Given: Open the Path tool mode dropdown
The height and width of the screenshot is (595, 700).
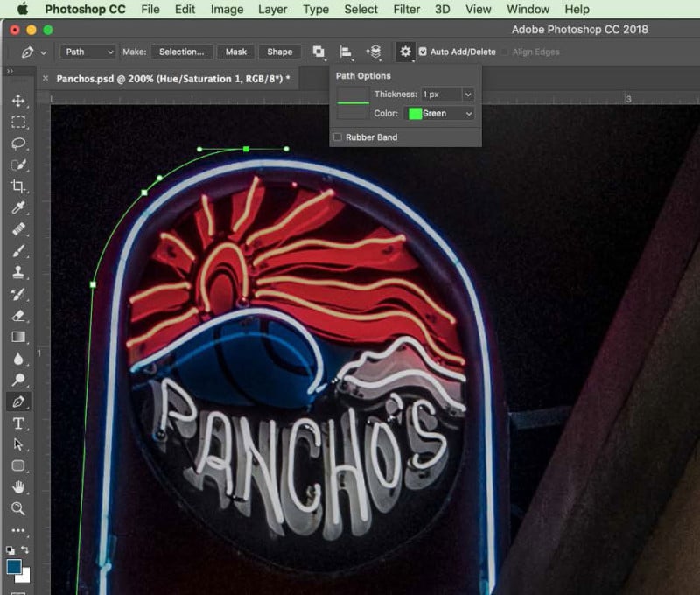Looking at the screenshot, I should point(88,52).
